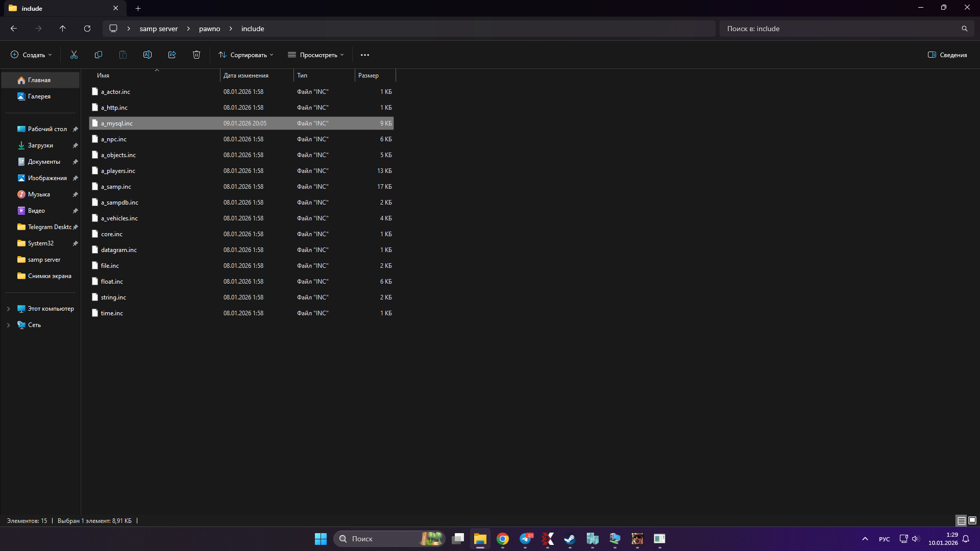Click the Share icon in toolbar

(x=172, y=55)
